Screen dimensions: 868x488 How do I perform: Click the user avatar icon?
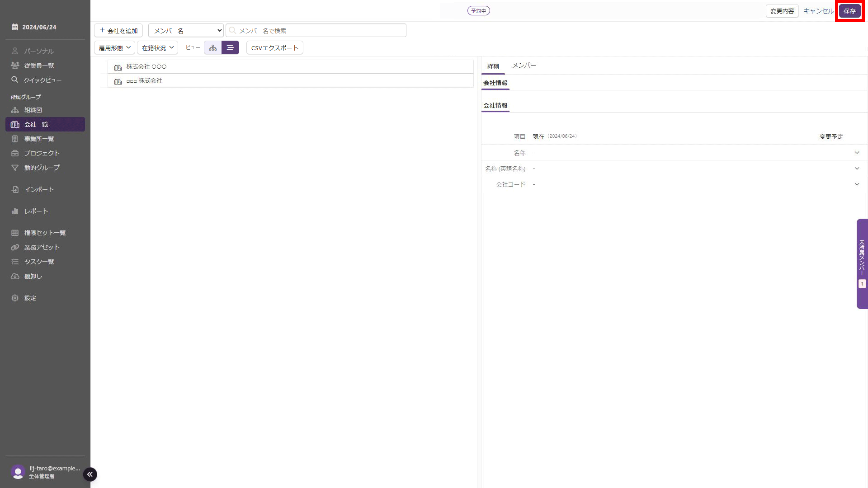click(18, 472)
